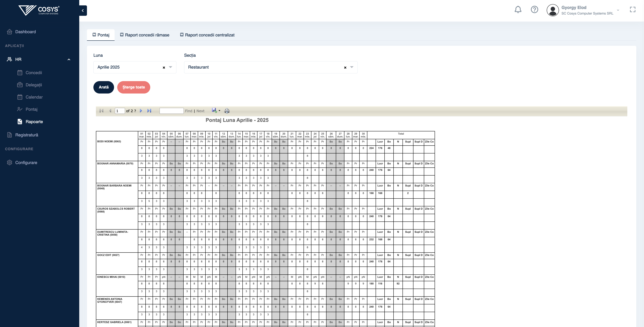Click the report Find text field

172,111
